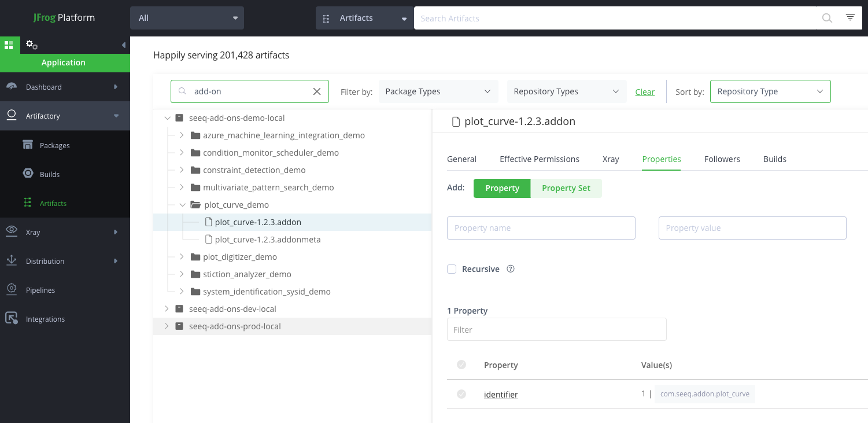Click the Property value input field
Image resolution: width=868 pixels, height=423 pixels.
752,227
